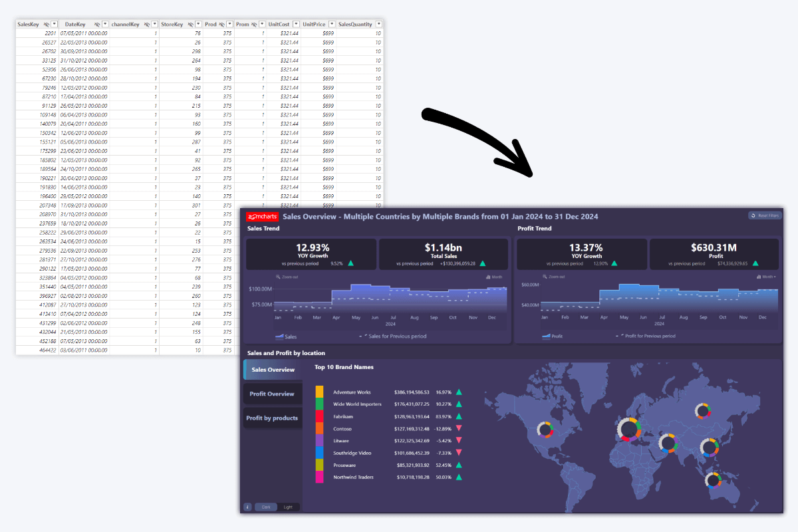Click the donut chart over Australia
The image size is (798, 532).
click(714, 479)
